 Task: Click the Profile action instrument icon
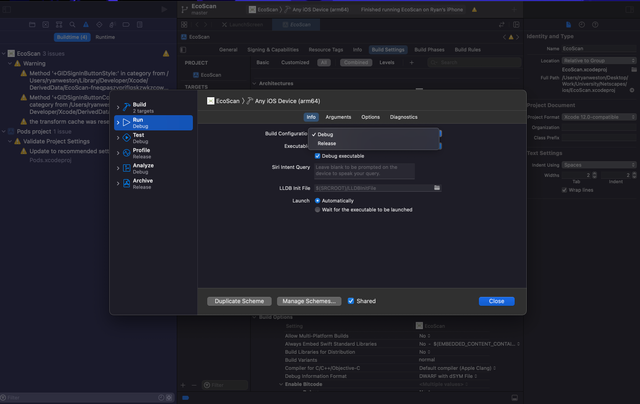pyautogui.click(x=127, y=153)
